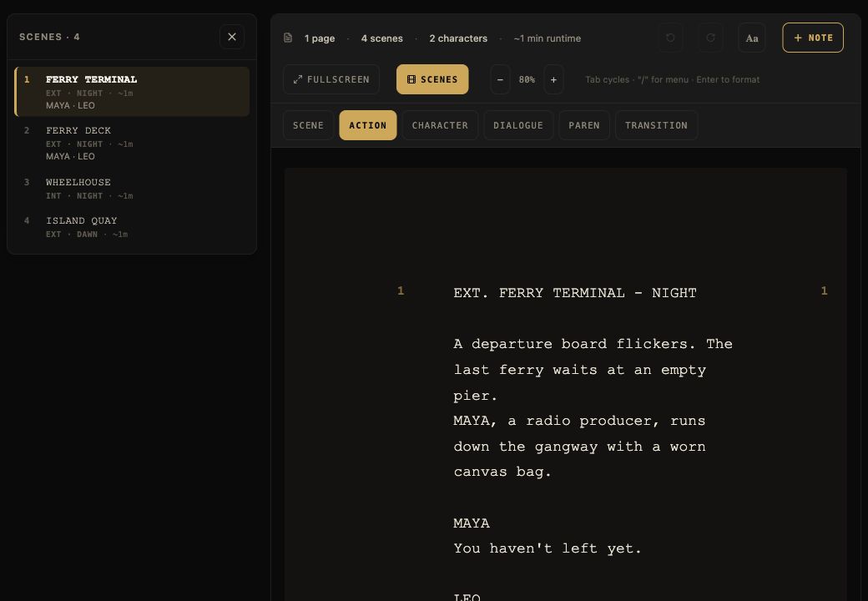
Task: Click the 80% zoom value
Action: (527, 79)
